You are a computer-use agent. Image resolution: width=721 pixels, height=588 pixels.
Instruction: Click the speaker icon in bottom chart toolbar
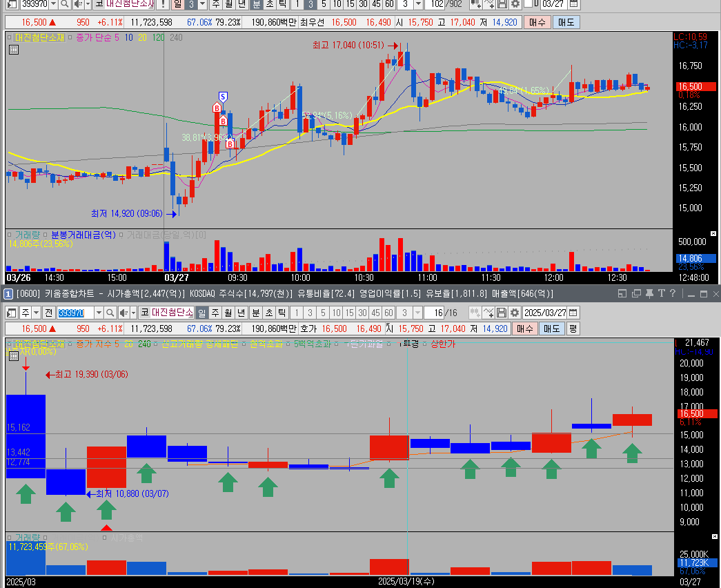(124, 313)
